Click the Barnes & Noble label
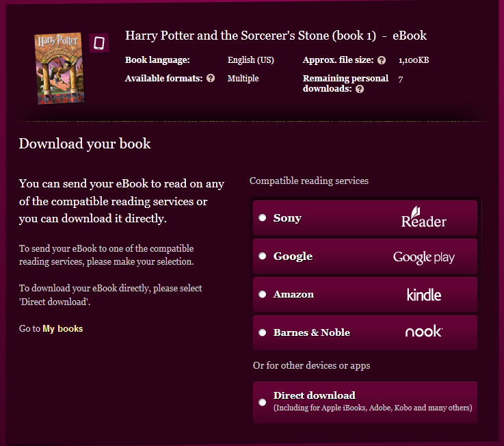 (x=311, y=332)
